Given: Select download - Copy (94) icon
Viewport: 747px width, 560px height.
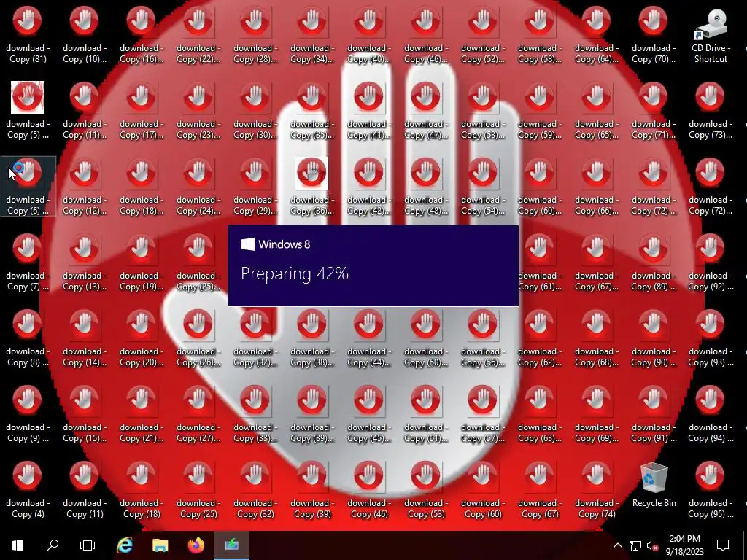Looking at the screenshot, I should click(711, 414).
